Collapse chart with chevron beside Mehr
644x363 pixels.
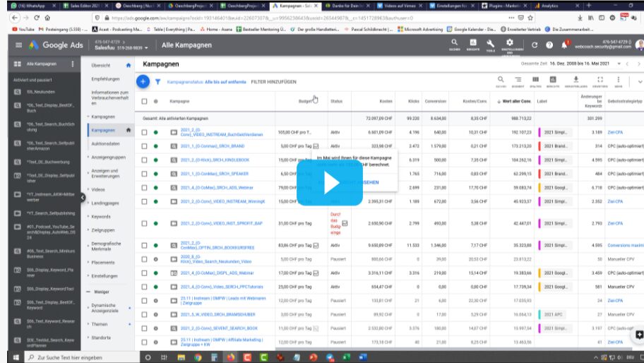[x=640, y=82]
